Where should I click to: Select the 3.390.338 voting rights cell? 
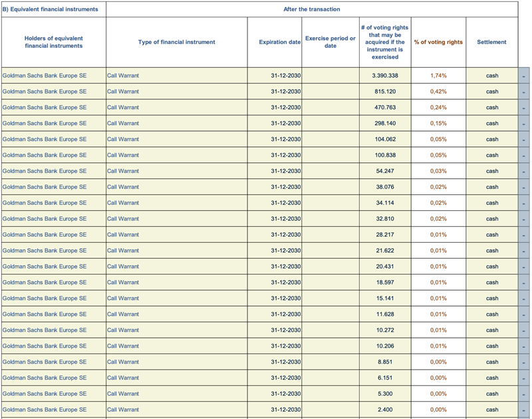[x=385, y=76]
